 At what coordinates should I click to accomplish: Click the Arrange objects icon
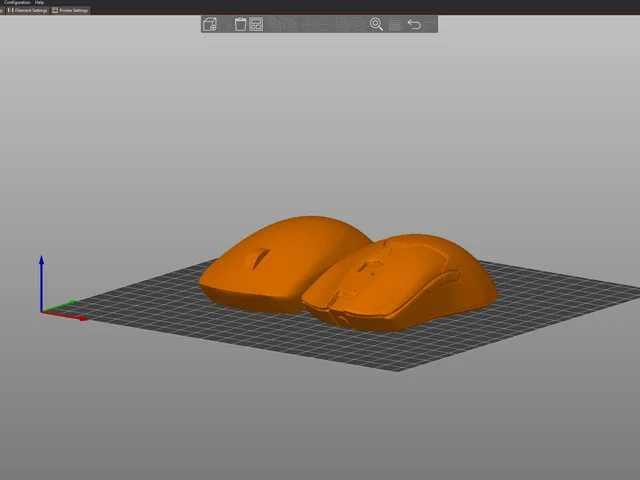256,24
